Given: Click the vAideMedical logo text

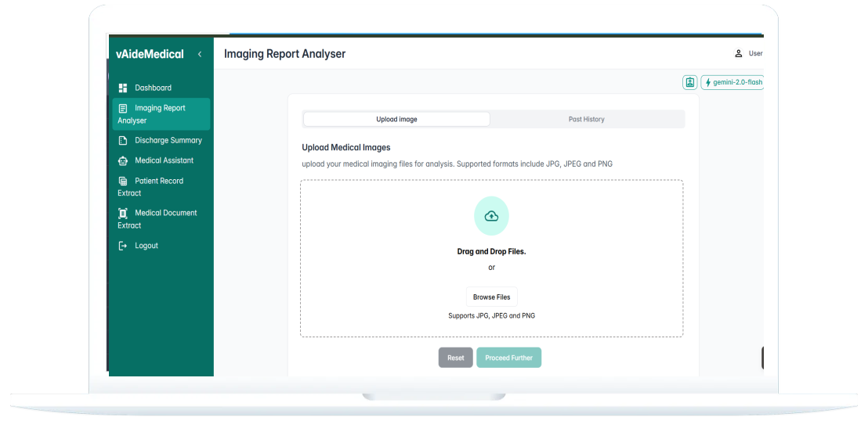Looking at the screenshot, I should pos(150,54).
